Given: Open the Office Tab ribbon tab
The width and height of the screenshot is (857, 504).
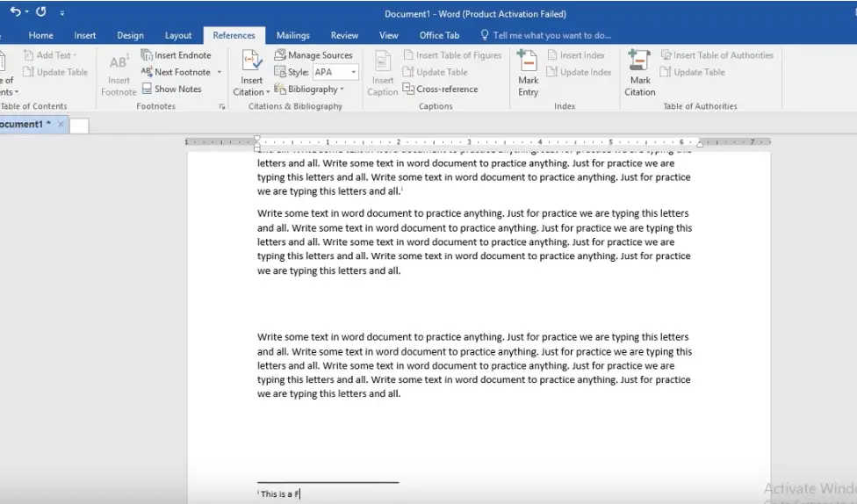Looking at the screenshot, I should click(x=439, y=35).
